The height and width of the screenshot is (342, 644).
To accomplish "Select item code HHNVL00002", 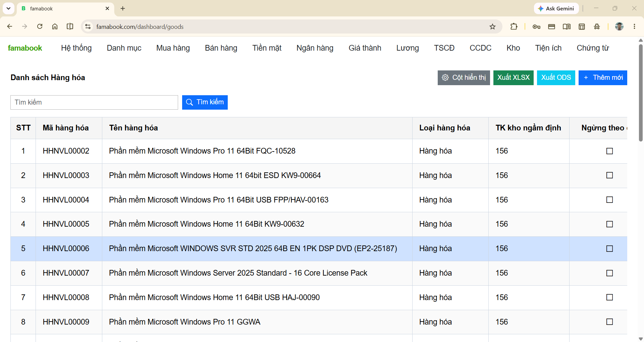I will [66, 151].
